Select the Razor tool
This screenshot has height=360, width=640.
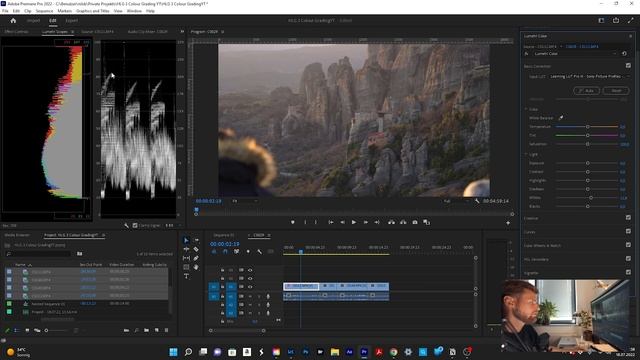pos(196,249)
